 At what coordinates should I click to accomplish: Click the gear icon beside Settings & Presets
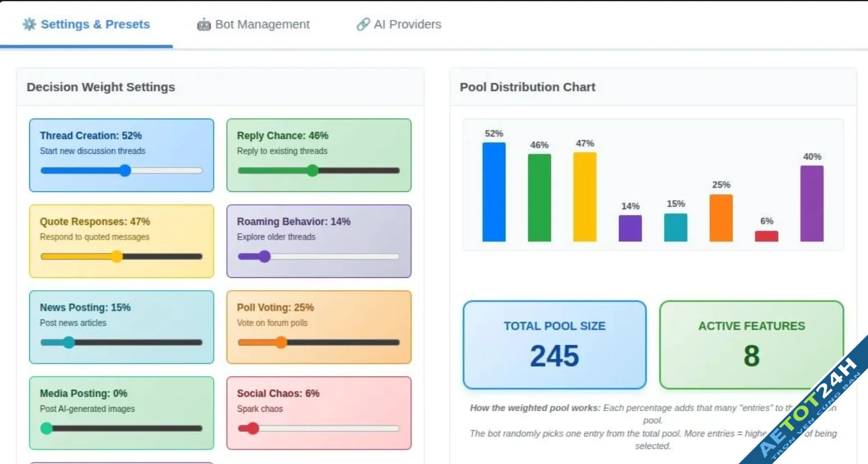coord(29,24)
